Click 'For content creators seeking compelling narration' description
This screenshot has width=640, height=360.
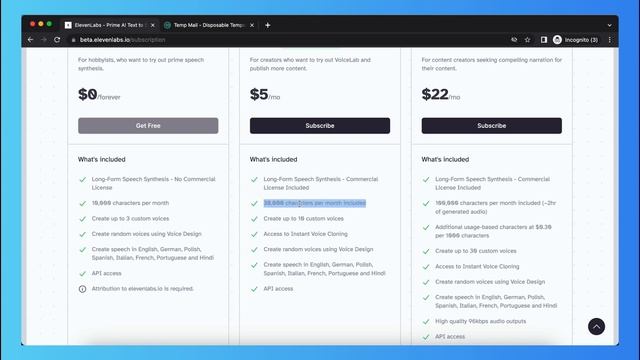point(491,64)
